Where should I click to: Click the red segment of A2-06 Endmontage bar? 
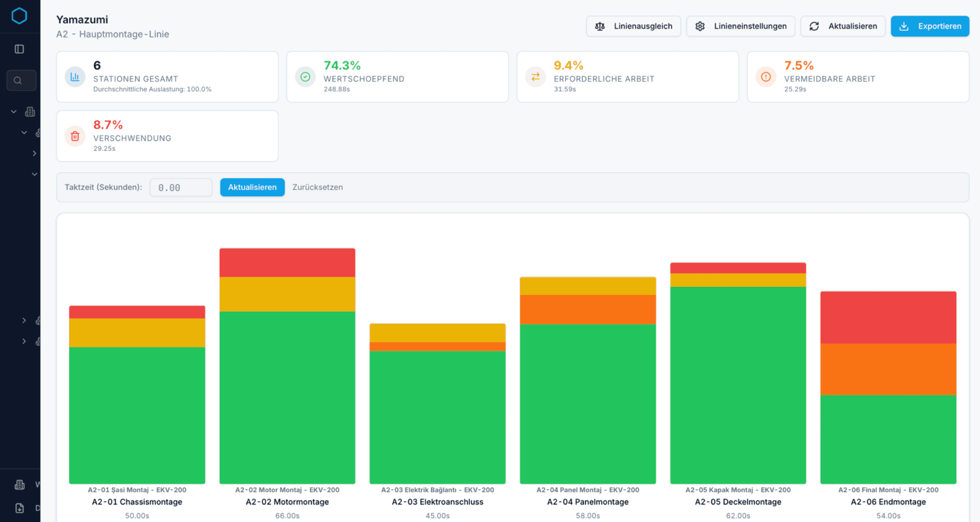[x=888, y=317]
